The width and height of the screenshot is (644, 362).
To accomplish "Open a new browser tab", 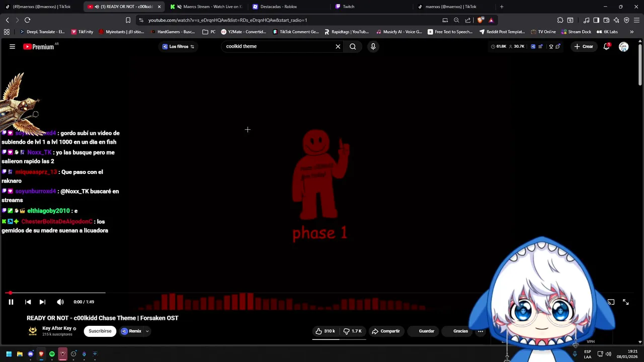I will pos(502,7).
